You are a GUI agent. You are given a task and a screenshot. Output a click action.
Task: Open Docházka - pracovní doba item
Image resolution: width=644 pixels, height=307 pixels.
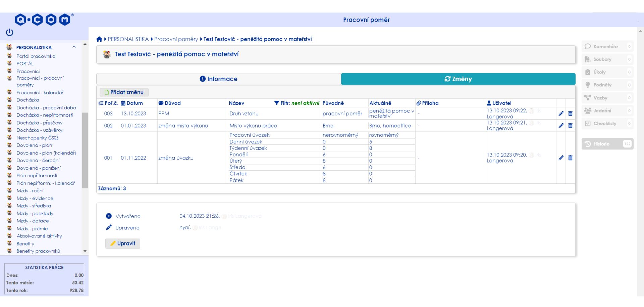pos(46,107)
